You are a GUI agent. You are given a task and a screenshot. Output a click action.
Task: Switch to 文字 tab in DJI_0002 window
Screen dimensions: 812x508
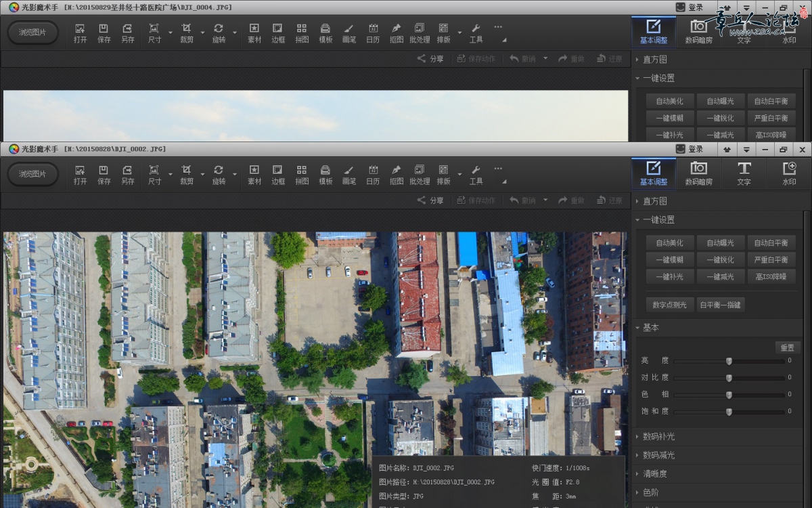click(x=744, y=173)
